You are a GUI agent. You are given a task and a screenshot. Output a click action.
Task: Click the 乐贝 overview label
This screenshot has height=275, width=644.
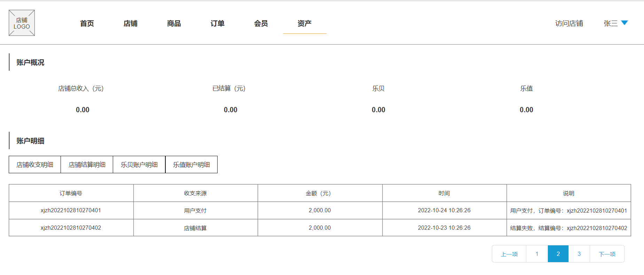click(378, 89)
